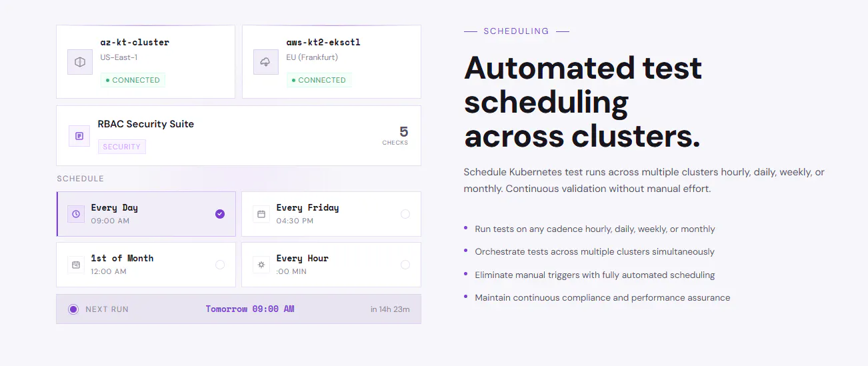This screenshot has height=366, width=868.
Task: Click the 'Run tests on any cadence' bullet
Action: [x=595, y=229]
